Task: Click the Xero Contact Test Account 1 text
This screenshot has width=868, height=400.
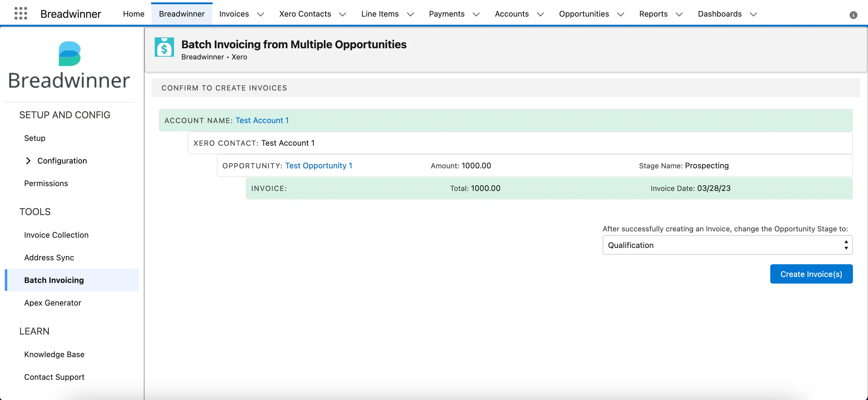Action: (x=288, y=143)
